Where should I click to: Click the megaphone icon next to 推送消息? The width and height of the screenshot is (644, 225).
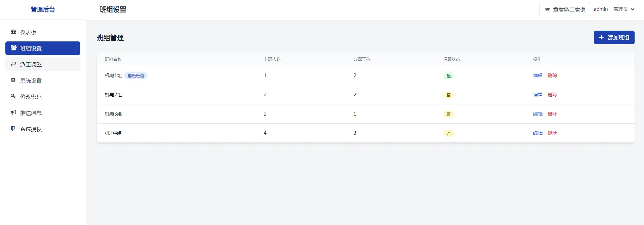coord(13,112)
